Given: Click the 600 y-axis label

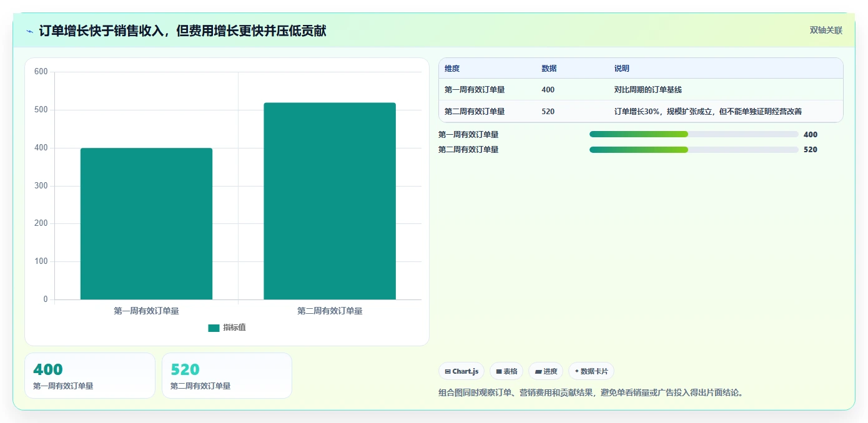Looking at the screenshot, I should tap(41, 72).
